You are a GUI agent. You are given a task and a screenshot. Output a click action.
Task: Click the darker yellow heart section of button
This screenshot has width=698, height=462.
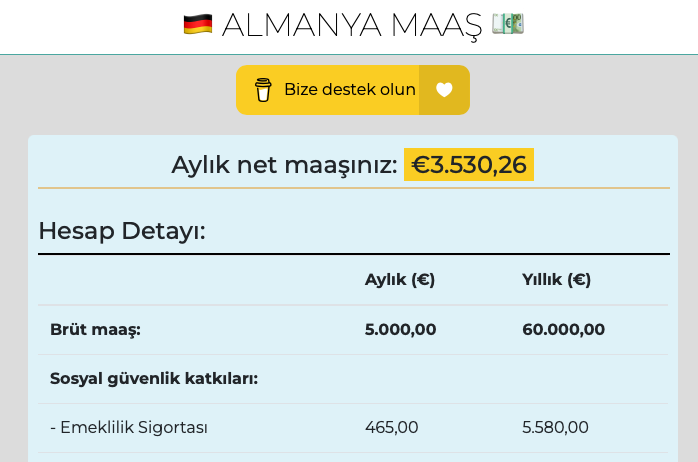444,90
